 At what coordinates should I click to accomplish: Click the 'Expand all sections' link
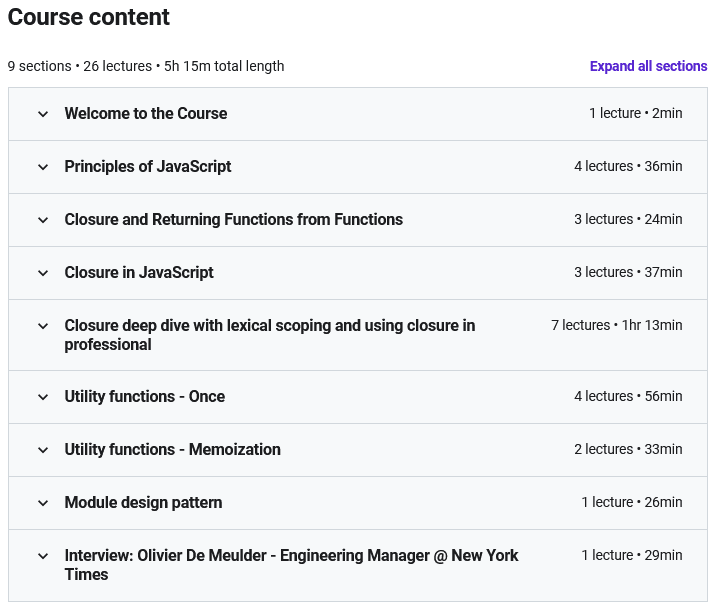[648, 66]
